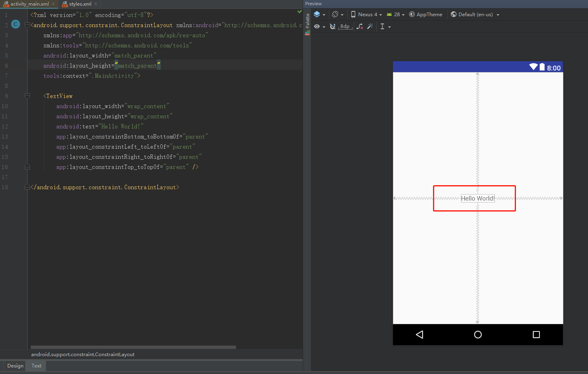Enable a different locale via Default (en-us)
This screenshot has width=588, height=374.
[475, 14]
